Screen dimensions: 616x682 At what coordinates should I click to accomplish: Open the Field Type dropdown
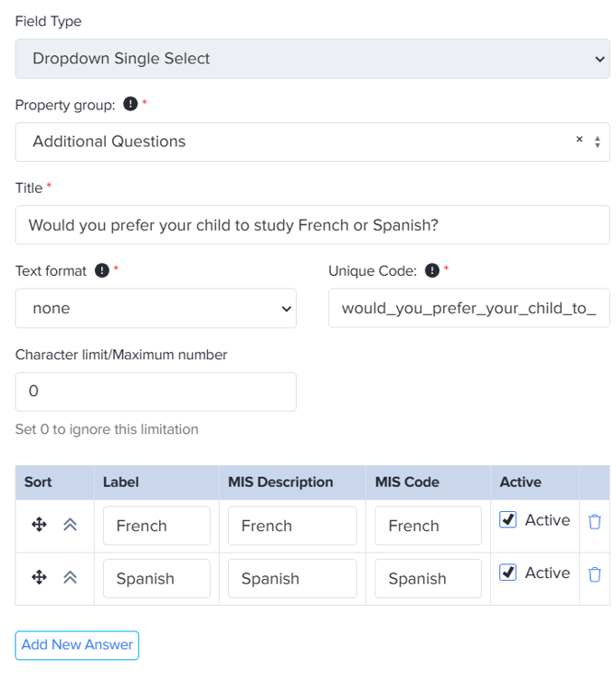click(x=312, y=59)
